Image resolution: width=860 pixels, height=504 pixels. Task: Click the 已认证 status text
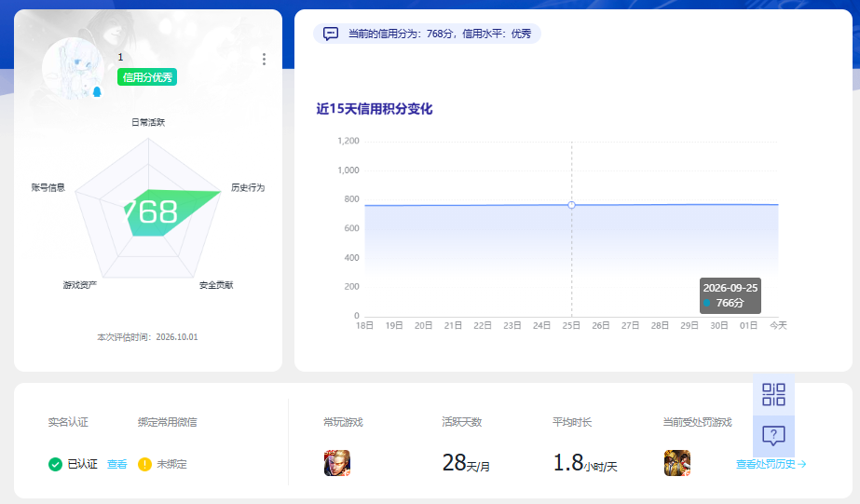click(82, 465)
